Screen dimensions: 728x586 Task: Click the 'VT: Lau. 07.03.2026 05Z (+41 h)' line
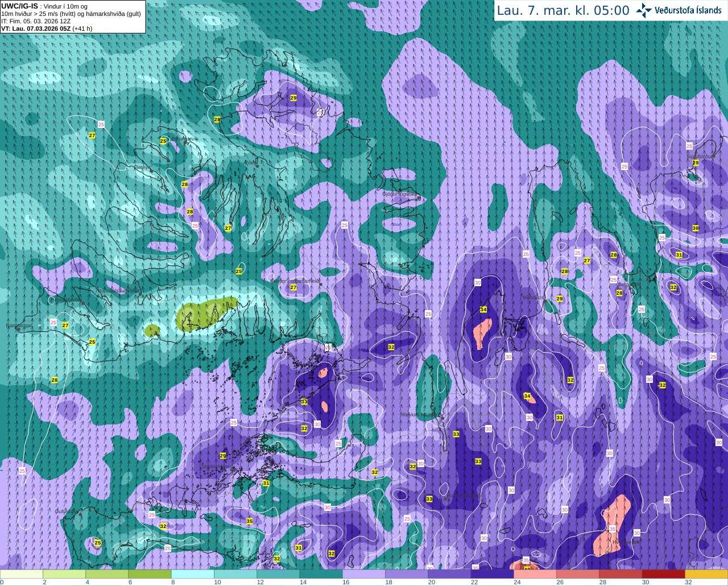pos(47,28)
